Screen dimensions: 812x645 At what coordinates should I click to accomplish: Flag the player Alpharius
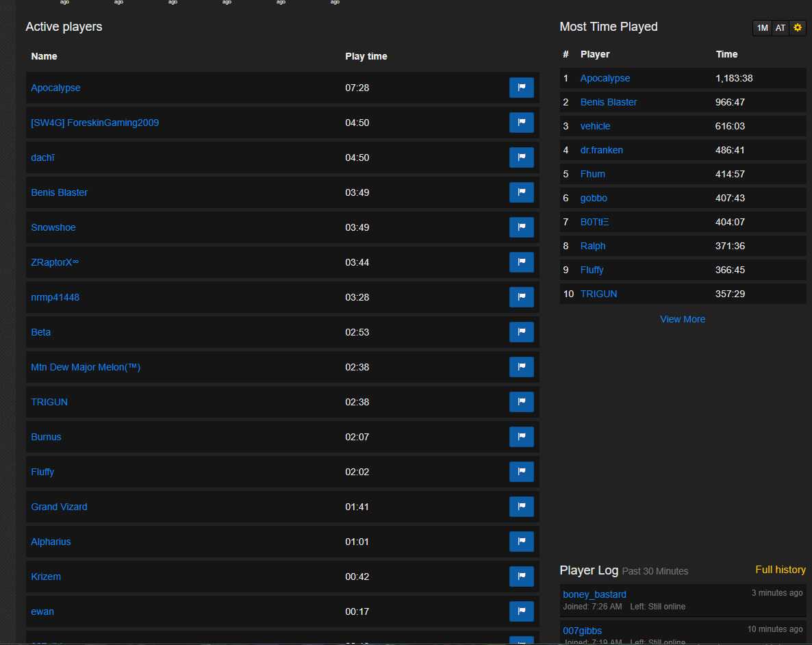click(522, 542)
